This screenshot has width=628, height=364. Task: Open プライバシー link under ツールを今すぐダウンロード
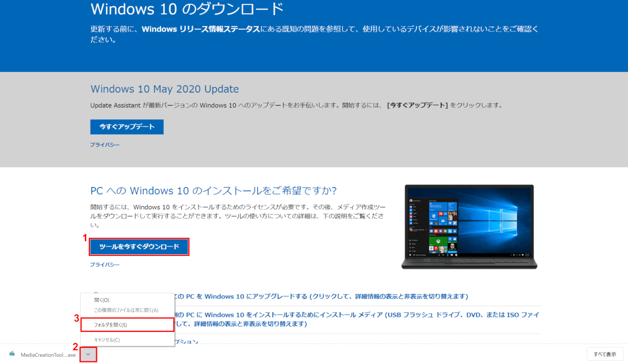click(105, 264)
